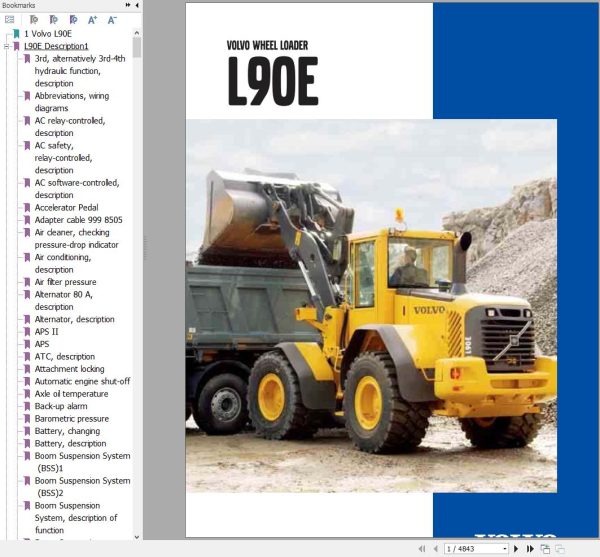600x557 pixels.
Task: Go to the next page arrow
Action: click(x=516, y=549)
